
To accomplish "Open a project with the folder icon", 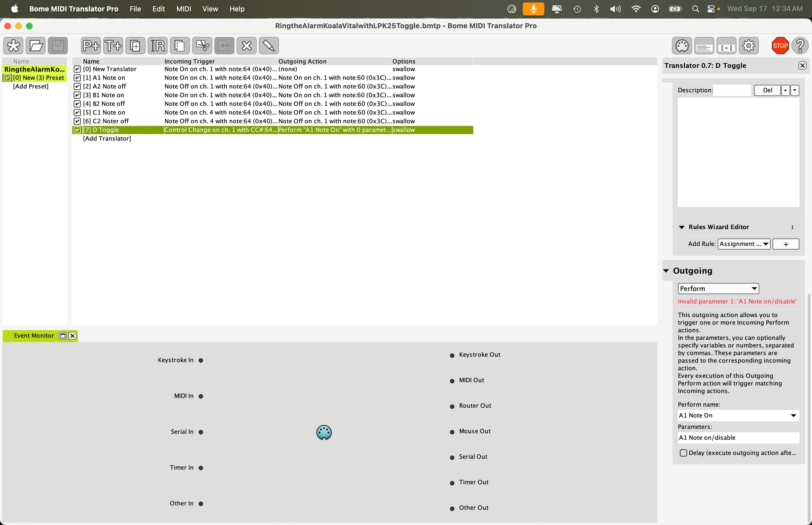I will (x=36, y=46).
